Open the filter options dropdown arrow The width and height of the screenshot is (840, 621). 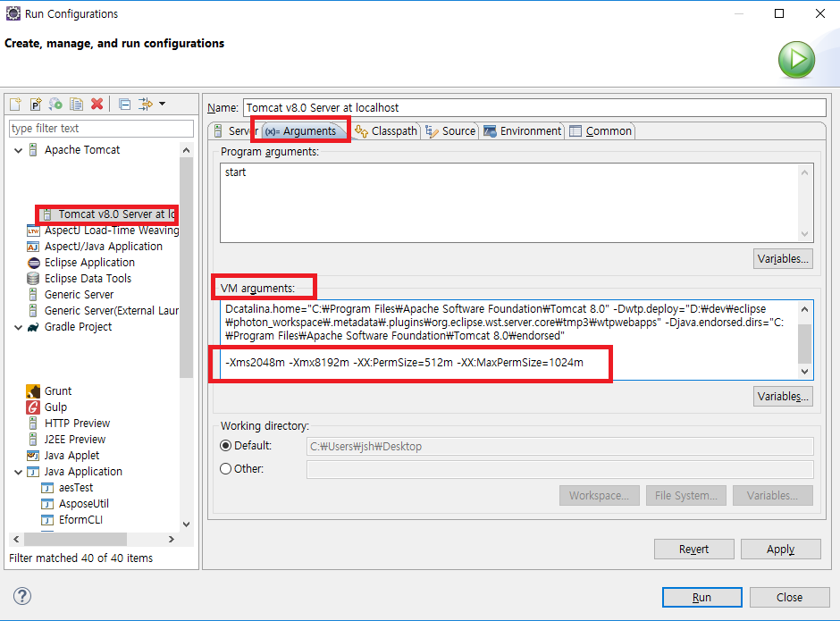(163, 104)
